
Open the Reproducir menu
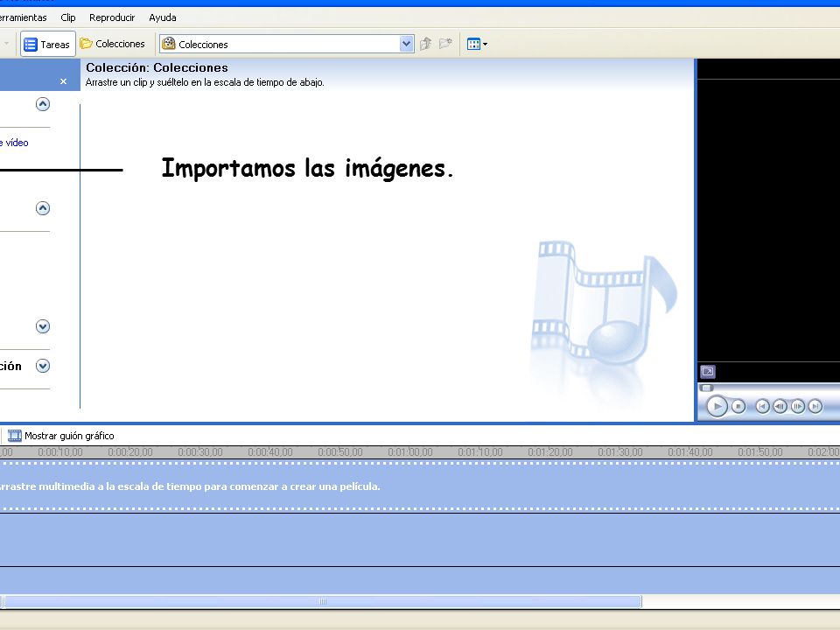[x=112, y=17]
